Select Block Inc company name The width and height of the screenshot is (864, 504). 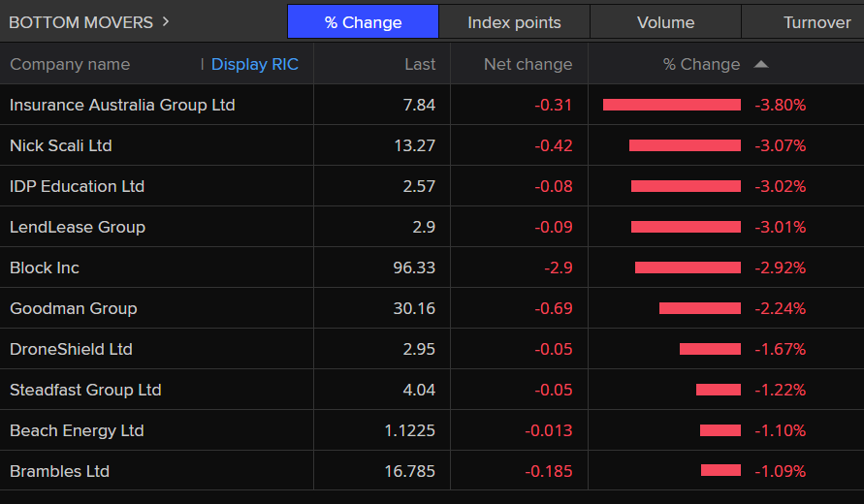click(x=45, y=268)
